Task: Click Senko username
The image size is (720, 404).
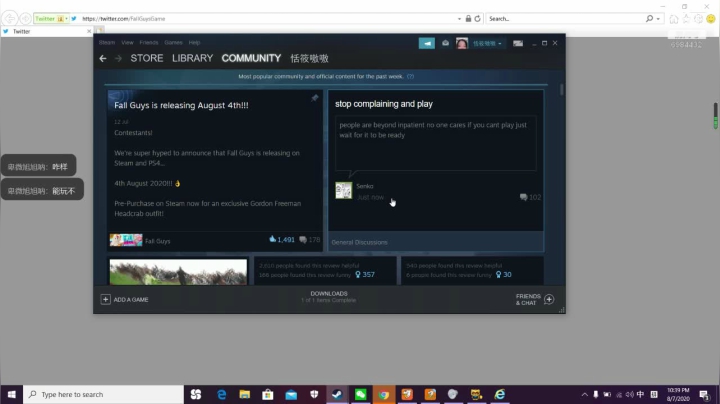Action: click(x=365, y=186)
